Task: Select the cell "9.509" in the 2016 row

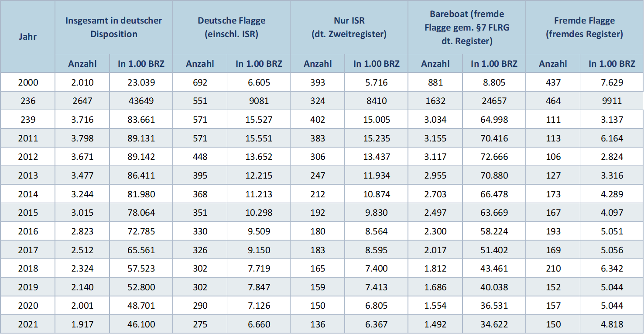Action: 259,231
